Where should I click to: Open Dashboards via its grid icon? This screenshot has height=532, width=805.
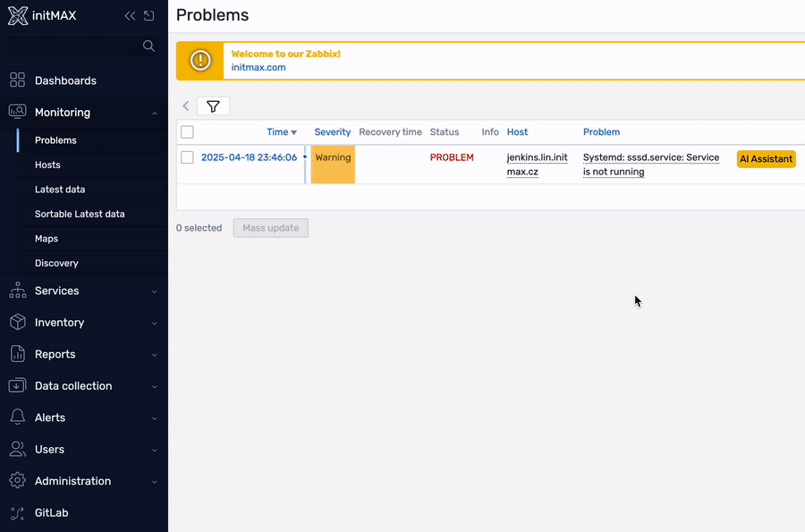(x=17, y=80)
